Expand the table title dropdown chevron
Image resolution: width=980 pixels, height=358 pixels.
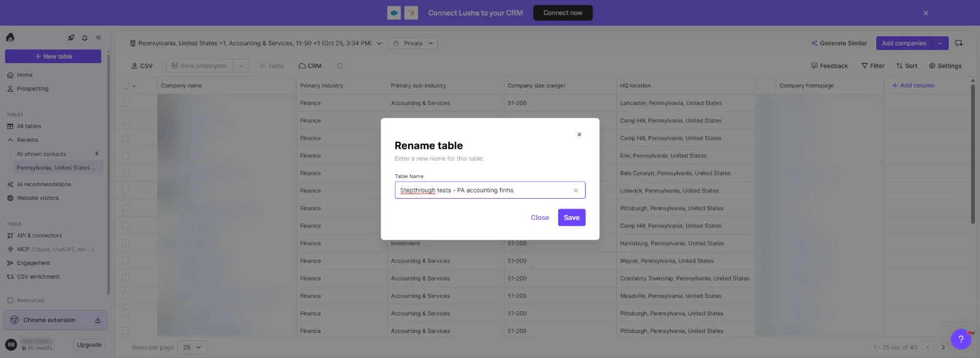tap(379, 43)
